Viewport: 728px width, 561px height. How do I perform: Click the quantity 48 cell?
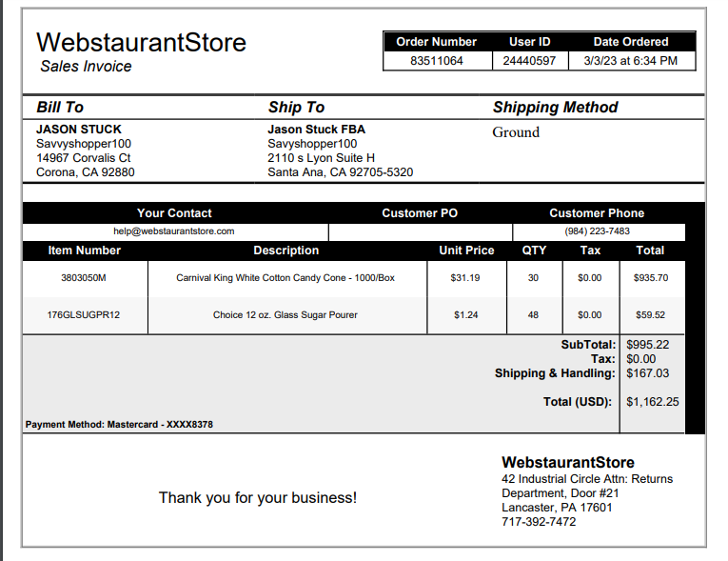[533, 315]
